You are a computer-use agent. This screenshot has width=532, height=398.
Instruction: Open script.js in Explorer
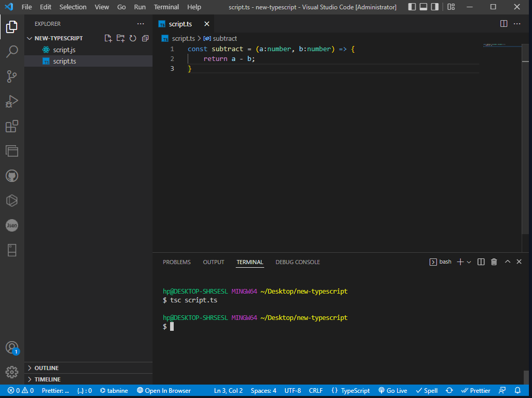coord(88,50)
